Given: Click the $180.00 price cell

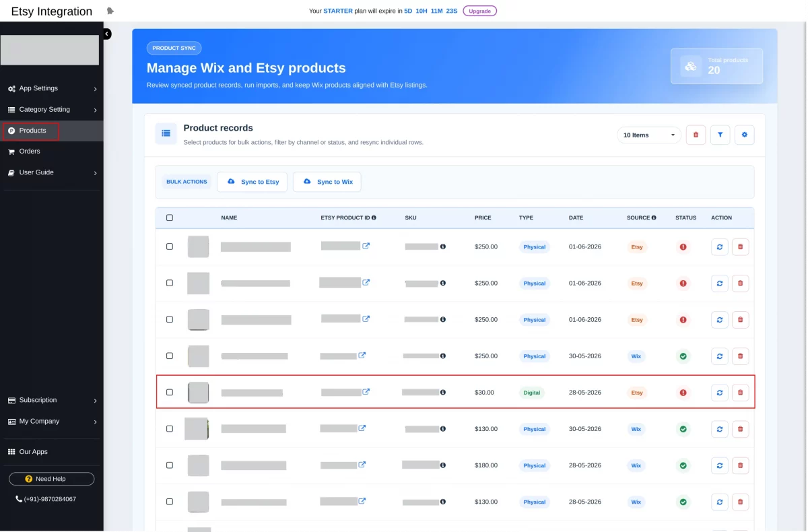Looking at the screenshot, I should pyautogui.click(x=486, y=465).
